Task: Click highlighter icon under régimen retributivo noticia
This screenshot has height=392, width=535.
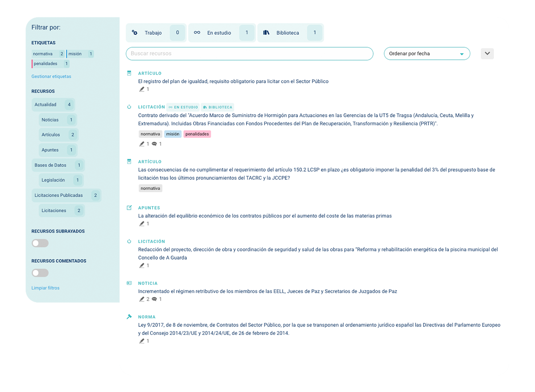Action: [142, 299]
